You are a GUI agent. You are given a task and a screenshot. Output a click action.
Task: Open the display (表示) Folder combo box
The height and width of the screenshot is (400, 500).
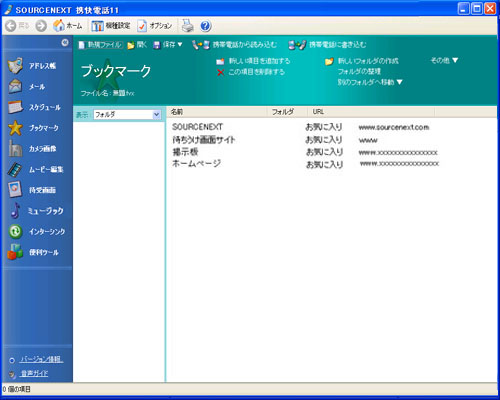pyautogui.click(x=127, y=115)
